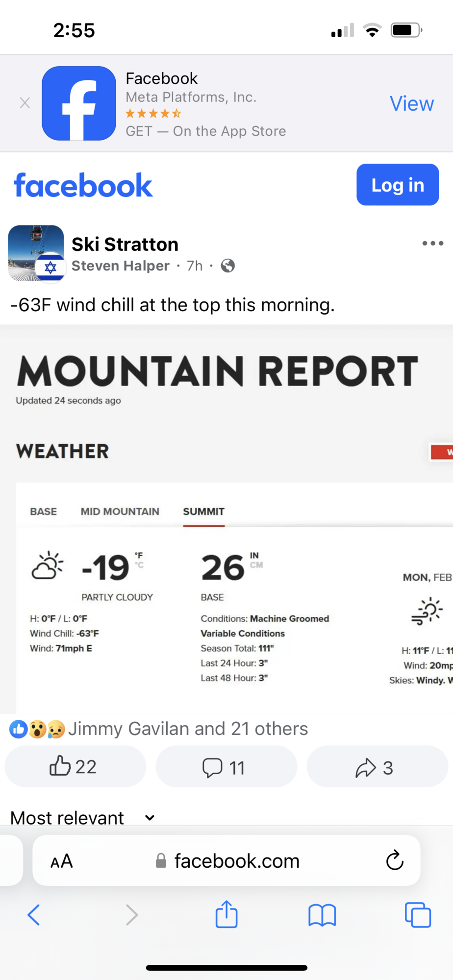The width and height of the screenshot is (453, 980).
Task: Tap the Facebook app store icon
Action: 79,103
